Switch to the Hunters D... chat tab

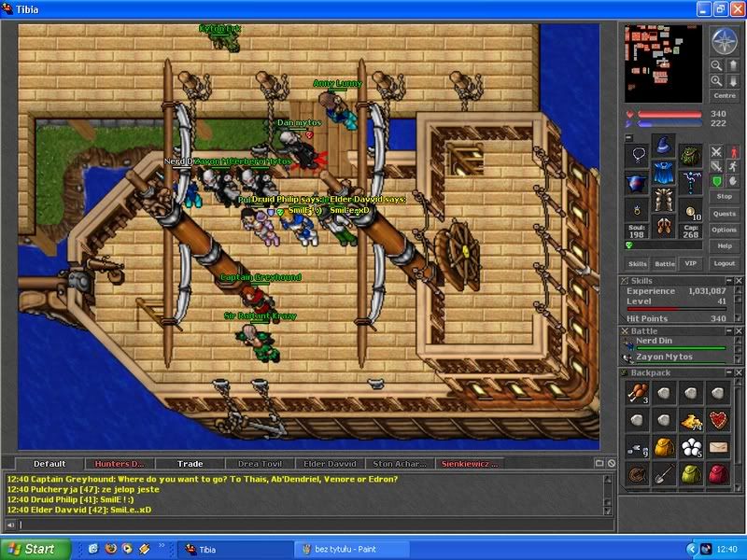[120, 463]
